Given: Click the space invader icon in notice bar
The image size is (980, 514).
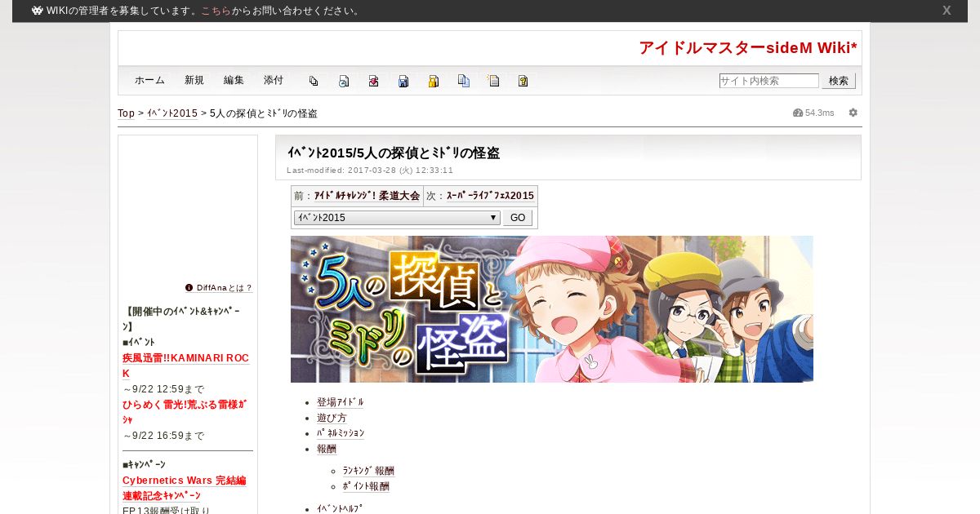Looking at the screenshot, I should (38, 11).
